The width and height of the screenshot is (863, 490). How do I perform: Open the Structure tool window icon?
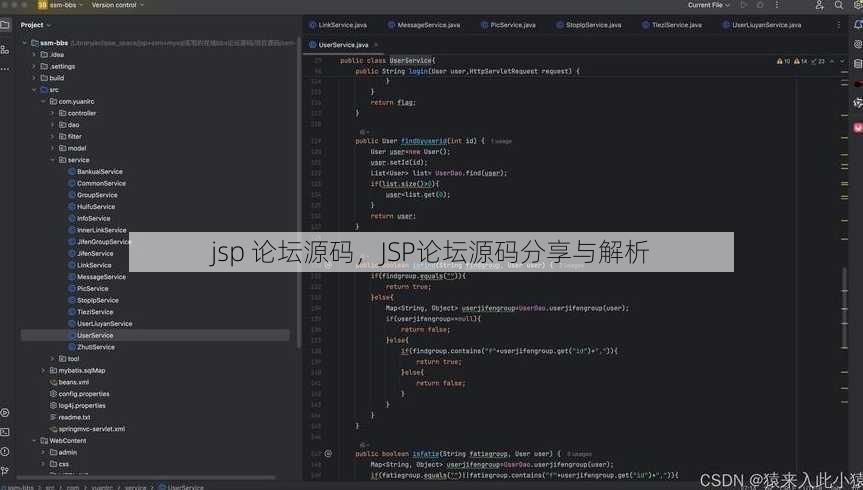click(x=4, y=50)
